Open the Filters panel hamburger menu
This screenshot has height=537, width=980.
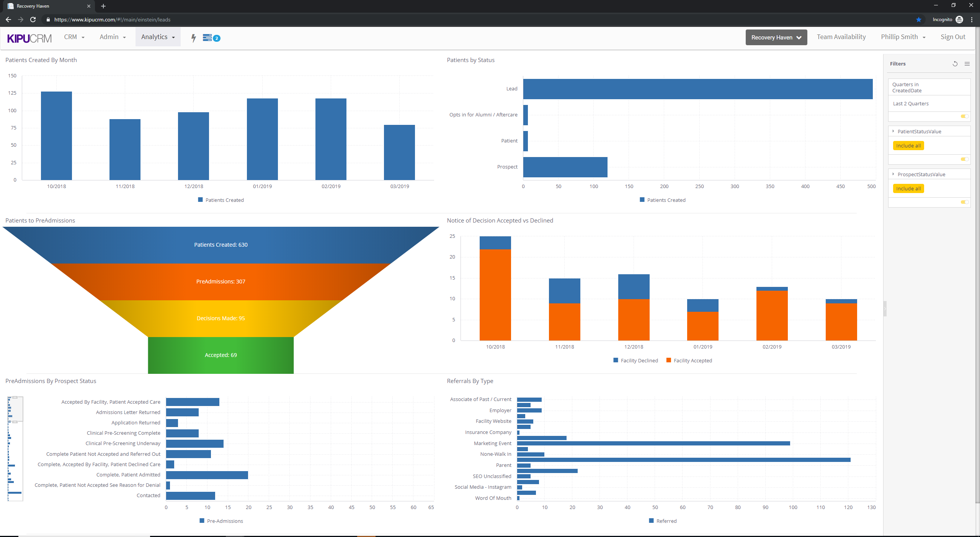tap(967, 64)
